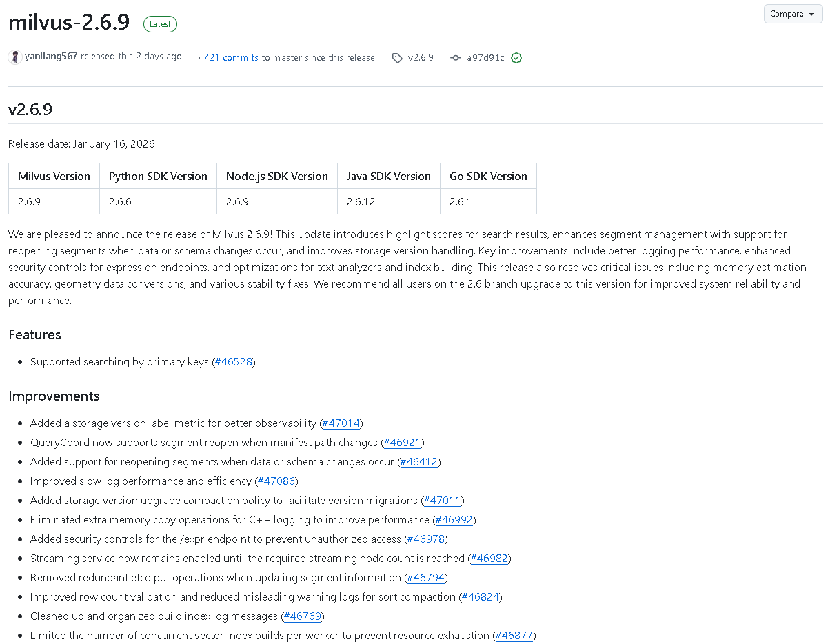Open the milvus-2.6.9 release title

69,22
